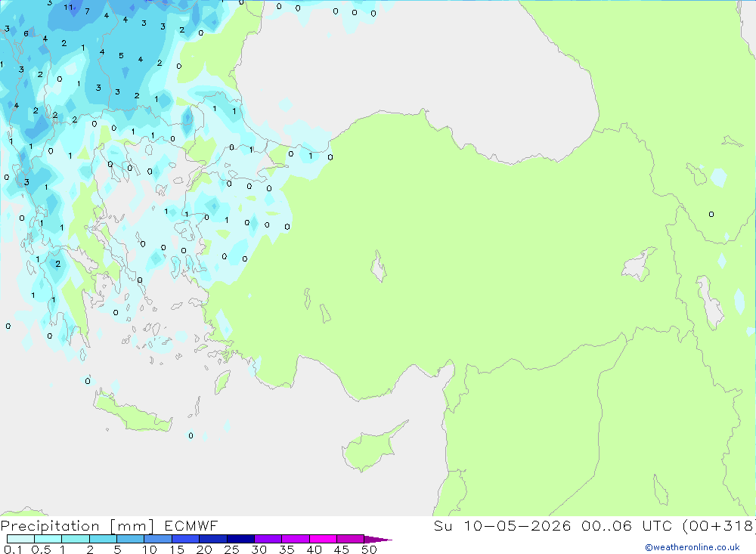Click the 30–35 mm violet legend box
Screen dimensions: 756x554
tap(268, 539)
